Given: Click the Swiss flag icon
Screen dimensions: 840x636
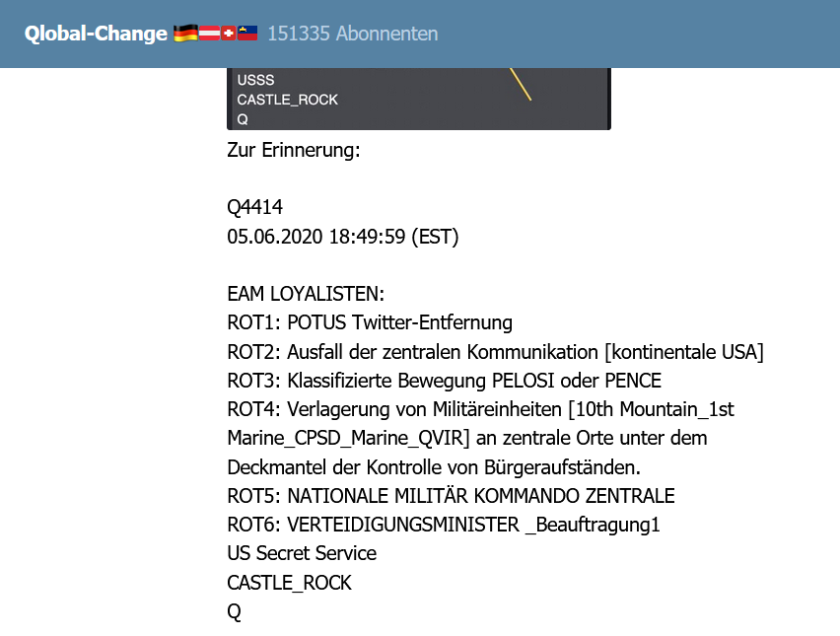Looking at the screenshot, I should click(229, 34).
